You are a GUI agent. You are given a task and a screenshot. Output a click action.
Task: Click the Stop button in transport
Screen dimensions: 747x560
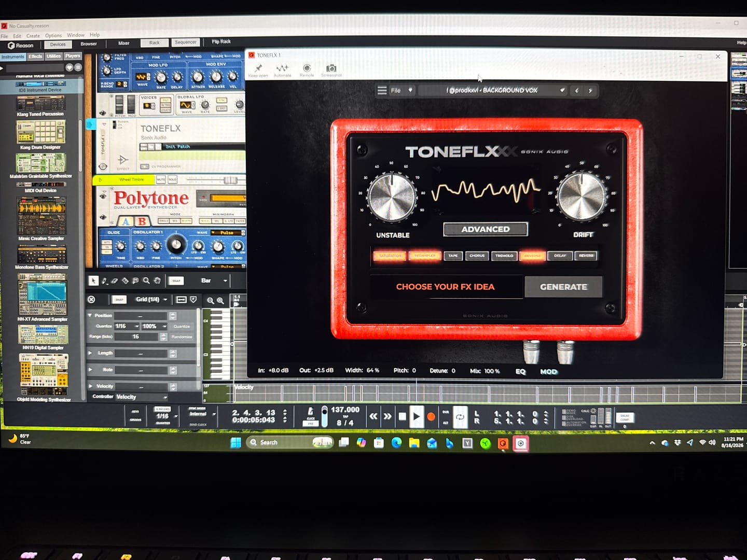point(402,416)
